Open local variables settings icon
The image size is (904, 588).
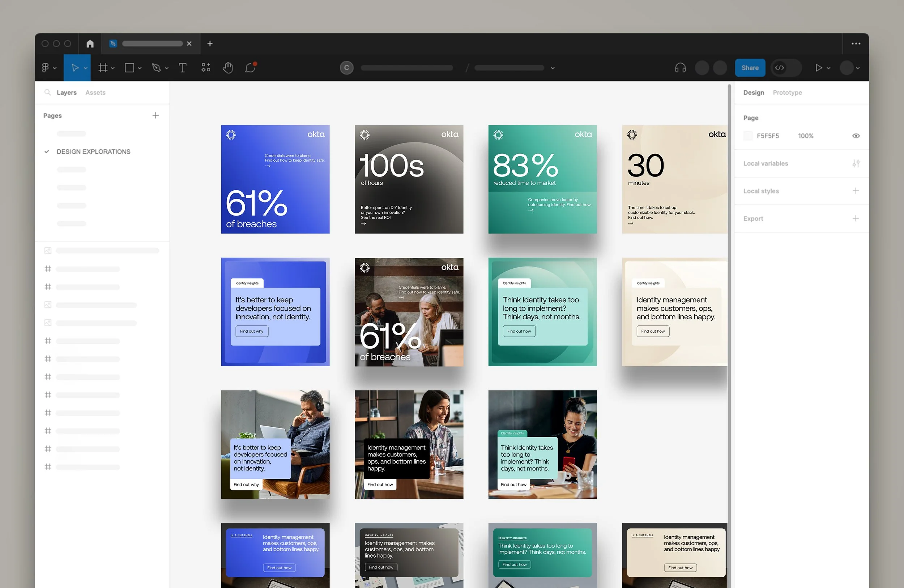tap(856, 163)
